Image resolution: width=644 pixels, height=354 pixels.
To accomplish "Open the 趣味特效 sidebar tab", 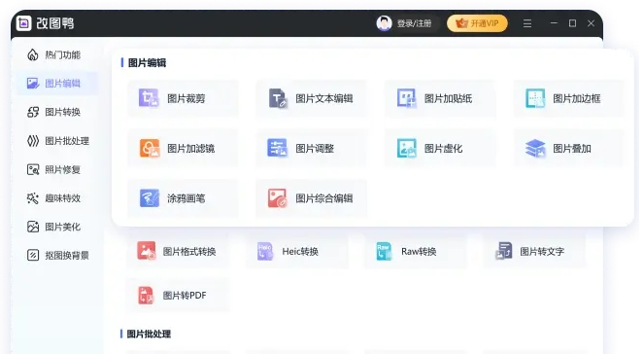I will point(57,198).
